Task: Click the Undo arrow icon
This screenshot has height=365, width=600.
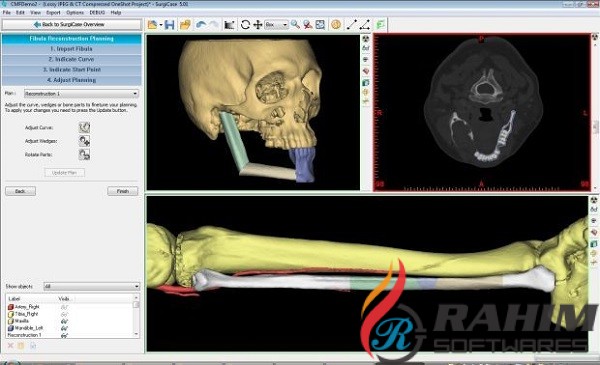Action: pos(201,25)
